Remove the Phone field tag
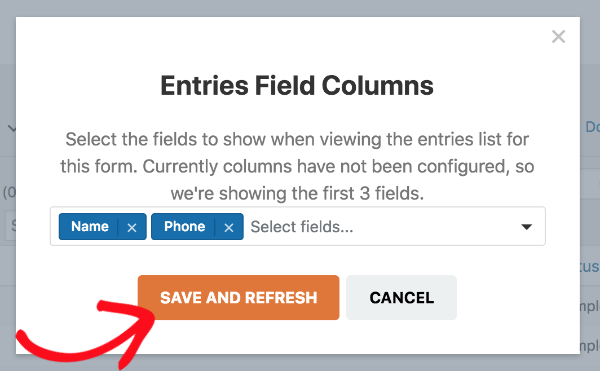Image resolution: width=600 pixels, height=371 pixels. pos(229,228)
